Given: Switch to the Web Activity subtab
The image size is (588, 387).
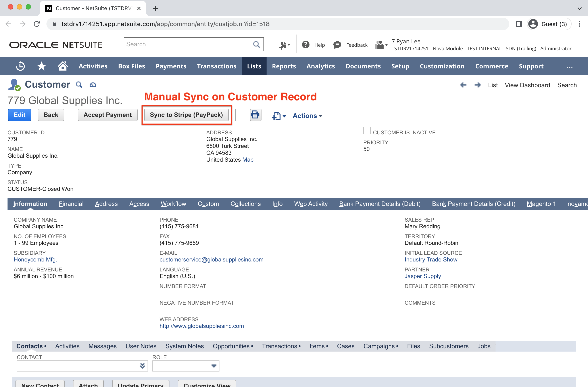Looking at the screenshot, I should [311, 204].
